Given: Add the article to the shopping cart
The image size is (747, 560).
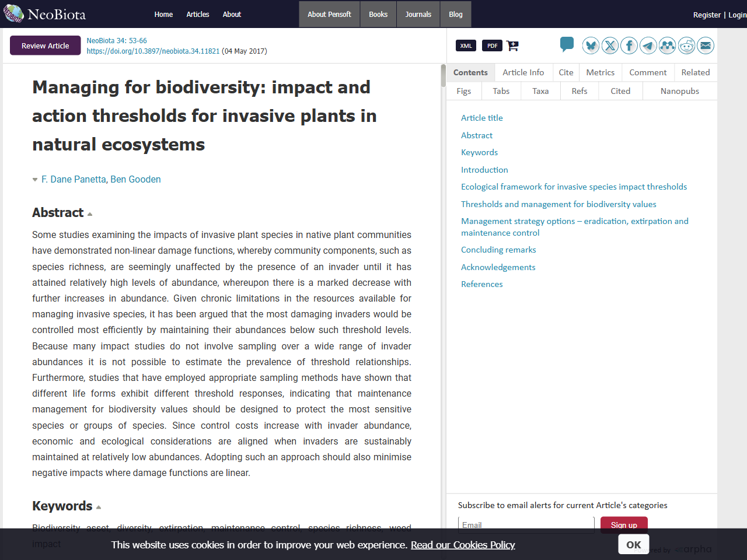Looking at the screenshot, I should pyautogui.click(x=512, y=45).
